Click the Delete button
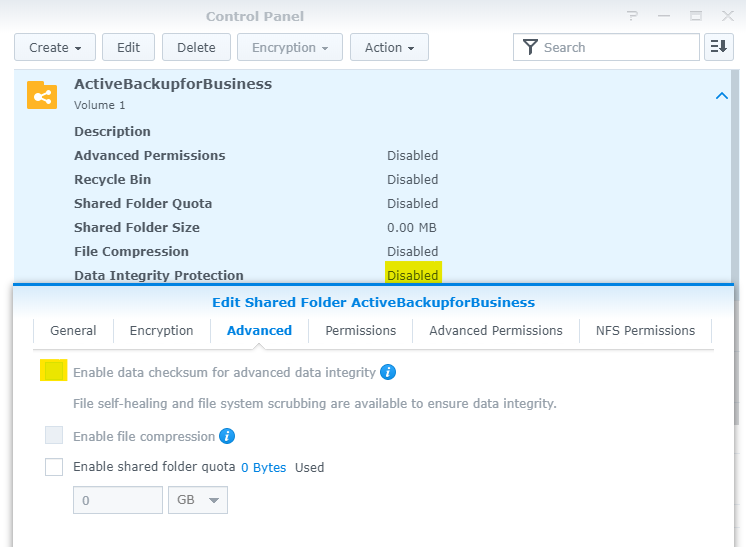Screen dimensions: 746x547 (x=196, y=47)
